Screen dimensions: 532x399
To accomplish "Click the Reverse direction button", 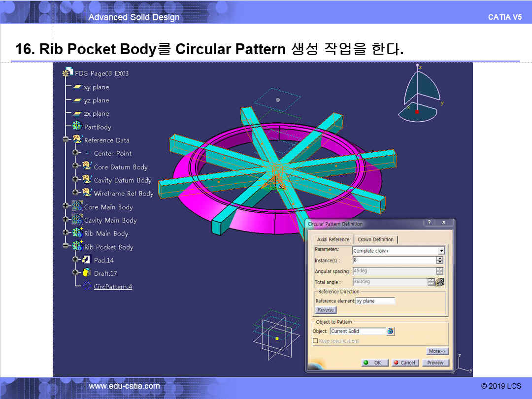I will 326,310.
